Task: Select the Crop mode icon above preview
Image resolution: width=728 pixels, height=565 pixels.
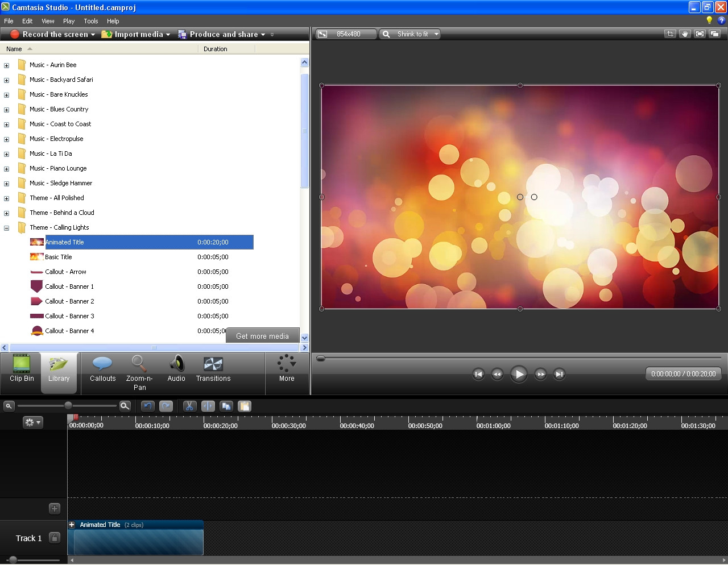Action: 670,34
